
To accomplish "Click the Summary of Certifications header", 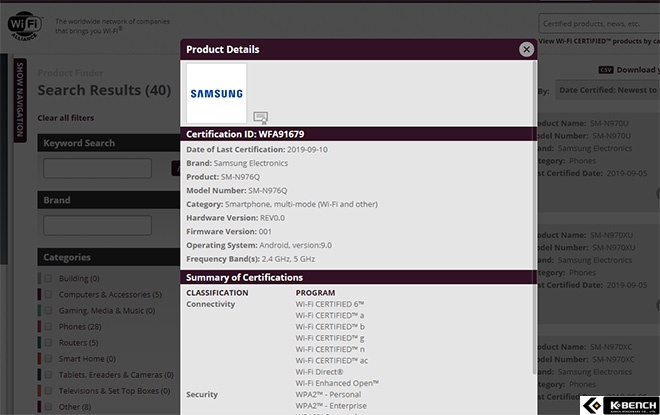I will coord(359,277).
